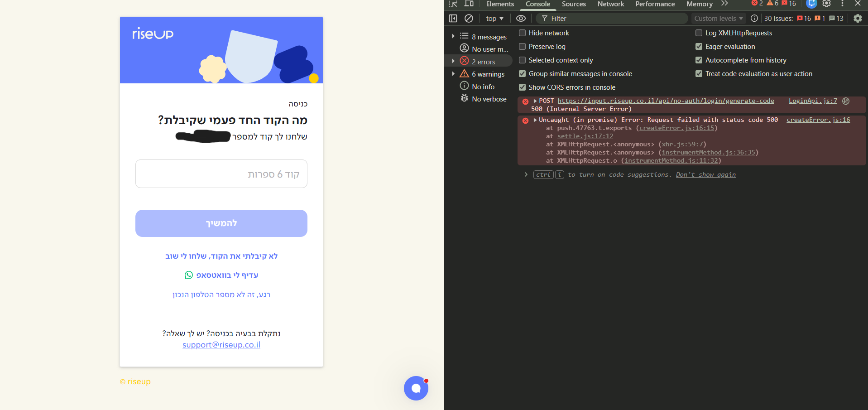Click Don't show again for code suggestions
Image resolution: width=868 pixels, height=410 pixels.
pos(705,175)
